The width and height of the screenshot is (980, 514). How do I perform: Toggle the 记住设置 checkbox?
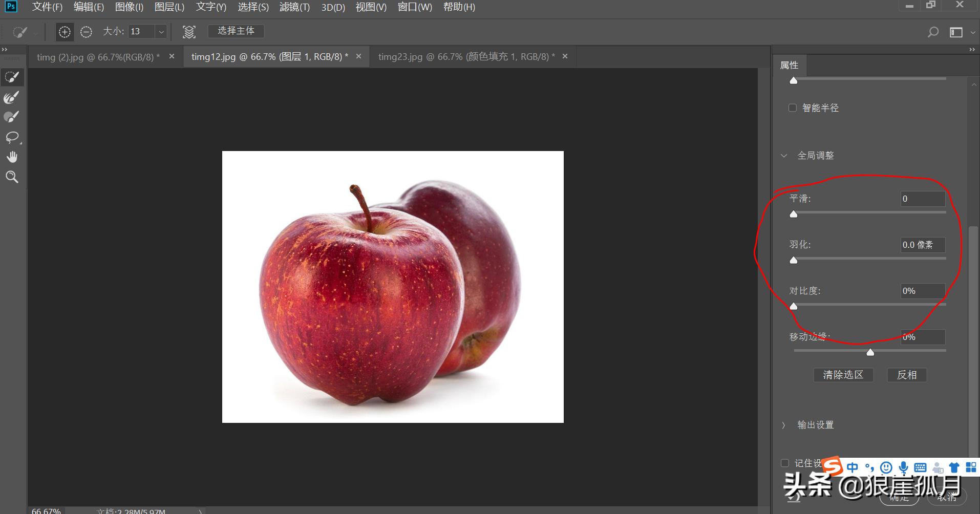pyautogui.click(x=785, y=463)
